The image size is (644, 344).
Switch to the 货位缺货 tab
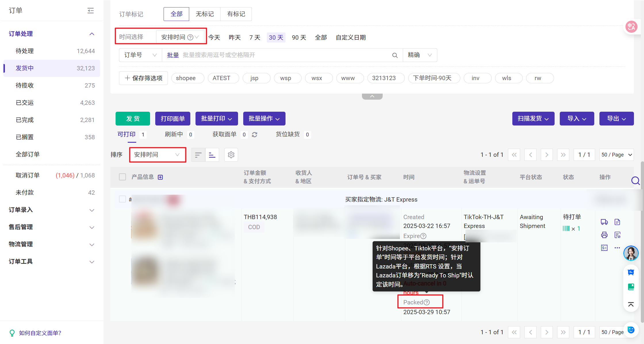(293, 134)
